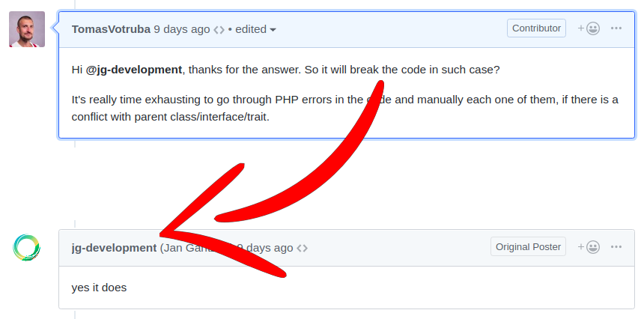This screenshot has width=644, height=319.
Task: Click the Contributor badge
Action: point(536,28)
